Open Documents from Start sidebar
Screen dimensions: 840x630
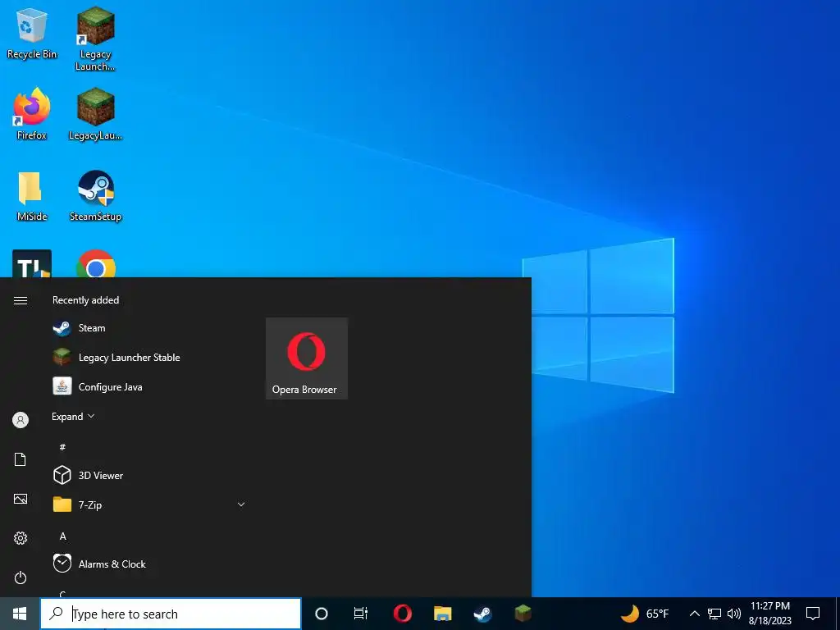(x=21, y=459)
